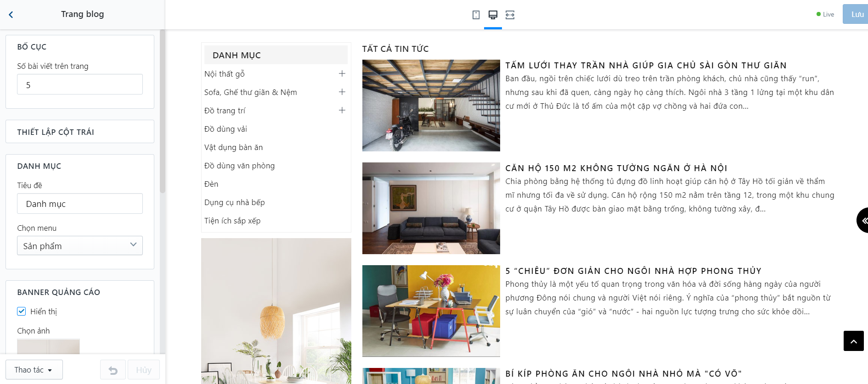Open Dụng cụ nhà bếp category
Screen dimensions: 868x384
click(x=234, y=202)
